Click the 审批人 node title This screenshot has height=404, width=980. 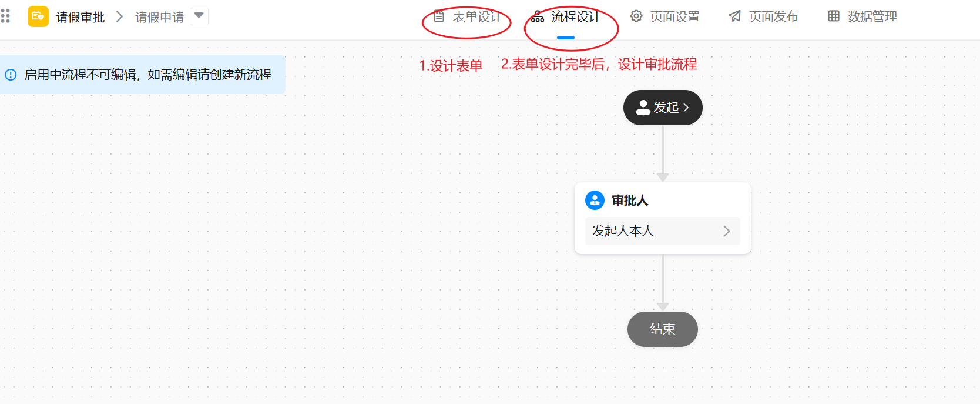pos(630,201)
